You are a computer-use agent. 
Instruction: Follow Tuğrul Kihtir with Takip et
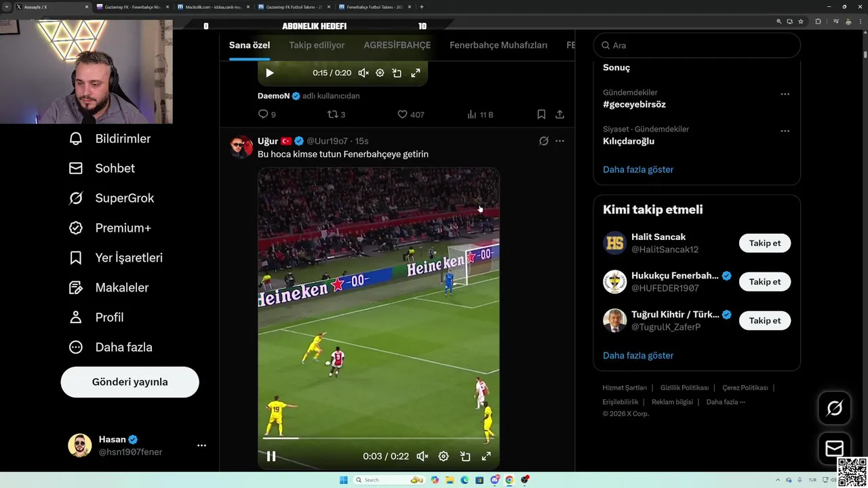coord(765,321)
